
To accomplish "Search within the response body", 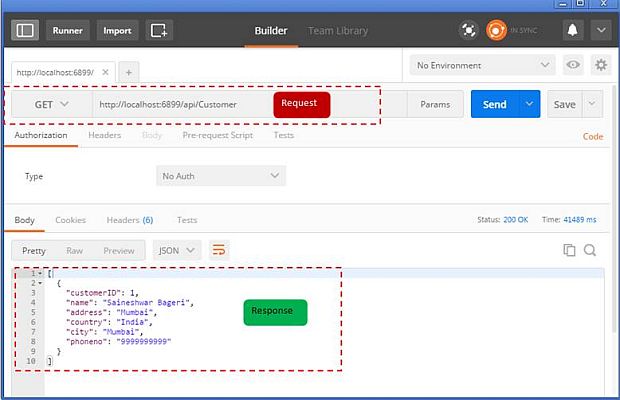I will tap(590, 250).
